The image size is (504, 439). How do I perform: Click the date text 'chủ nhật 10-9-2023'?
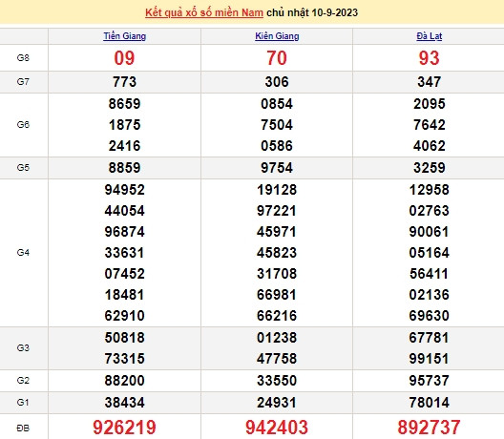tap(312, 12)
